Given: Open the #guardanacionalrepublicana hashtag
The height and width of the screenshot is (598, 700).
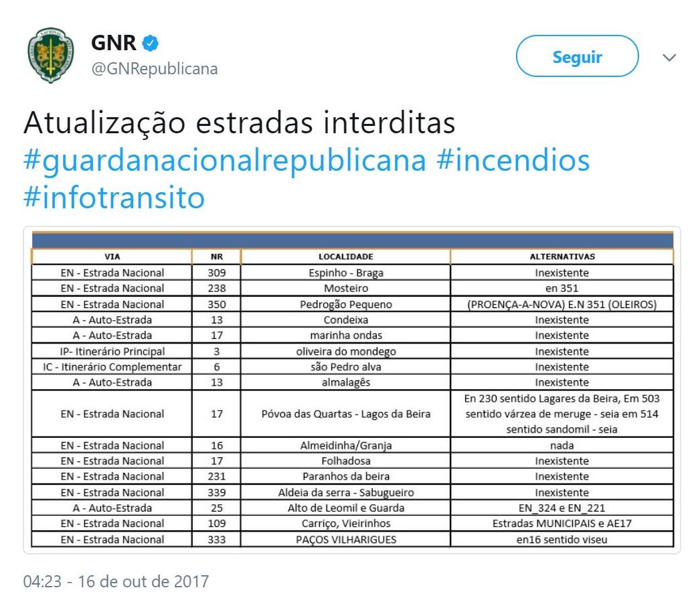Looking at the screenshot, I should tap(223, 161).
